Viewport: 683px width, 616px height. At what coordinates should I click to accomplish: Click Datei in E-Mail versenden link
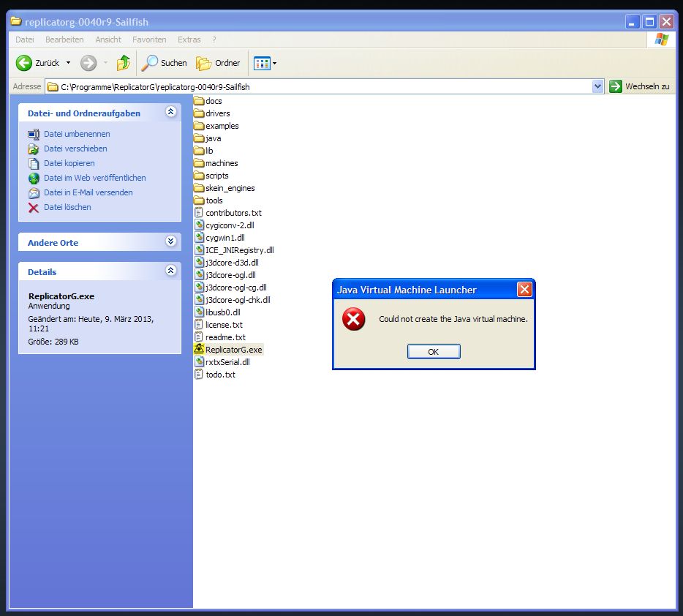coord(88,192)
